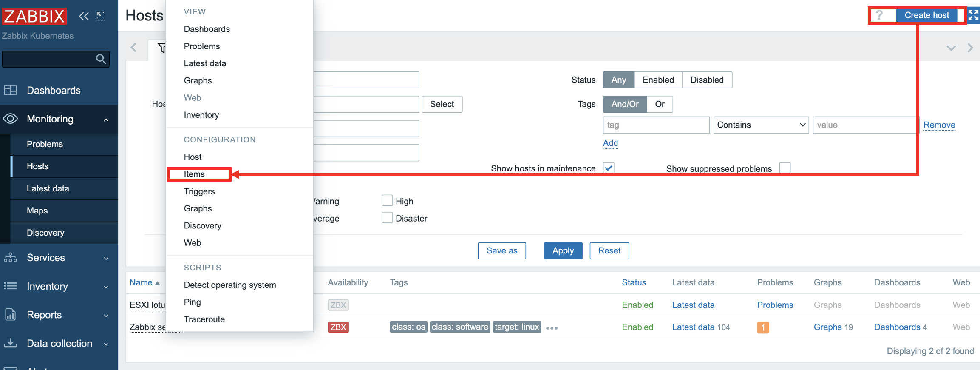
Task: Enter kiosk mode with fullscreen icon
Action: point(973,15)
